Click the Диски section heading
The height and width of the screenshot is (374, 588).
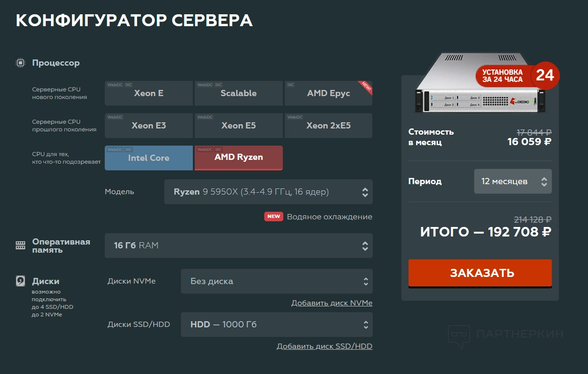(46, 281)
